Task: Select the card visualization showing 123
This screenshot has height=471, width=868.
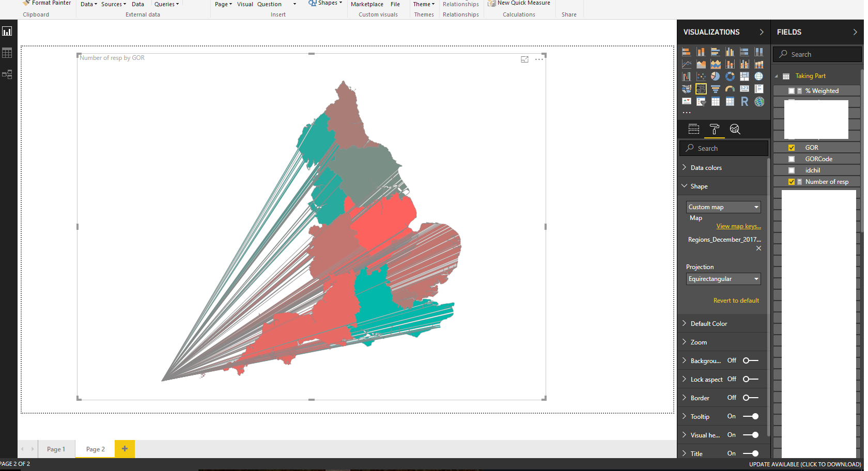Action: coord(744,89)
